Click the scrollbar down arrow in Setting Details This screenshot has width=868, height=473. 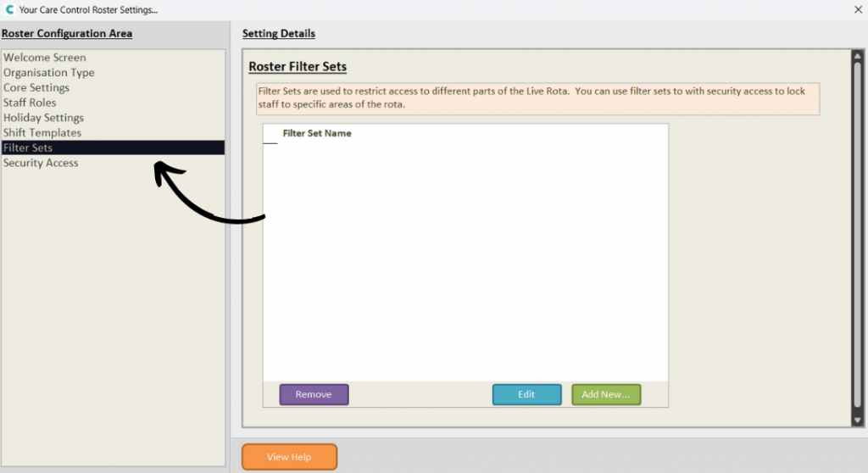coord(858,420)
